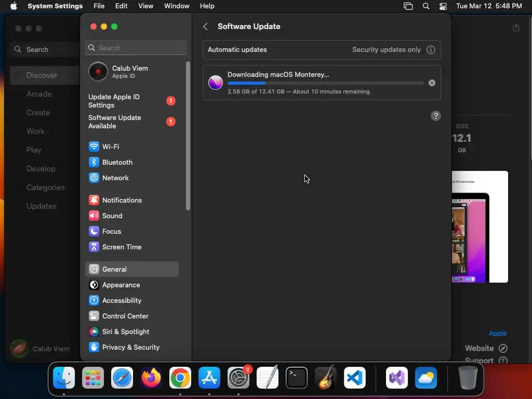
Task: Launch GarageBand from the Dock
Action: [326, 378]
